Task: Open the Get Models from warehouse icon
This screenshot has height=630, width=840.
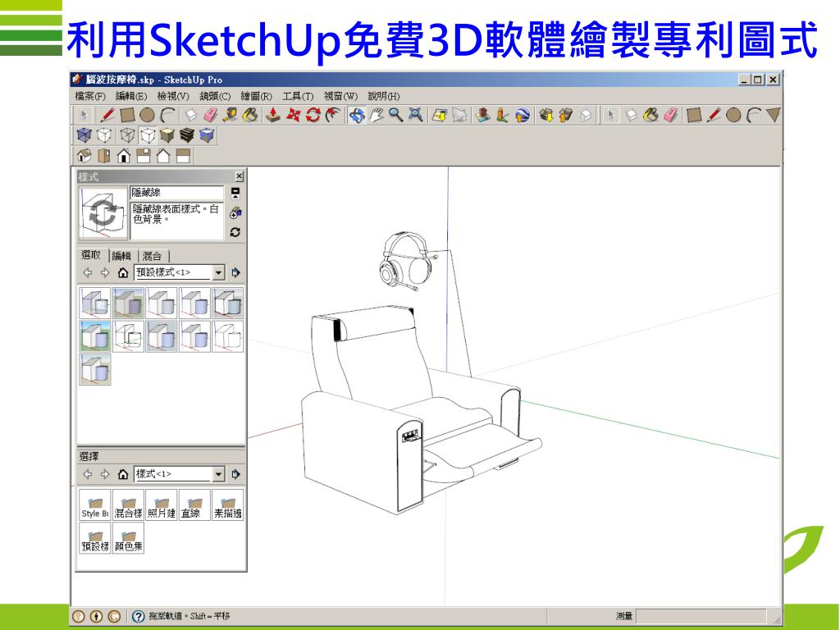Action: (x=546, y=115)
